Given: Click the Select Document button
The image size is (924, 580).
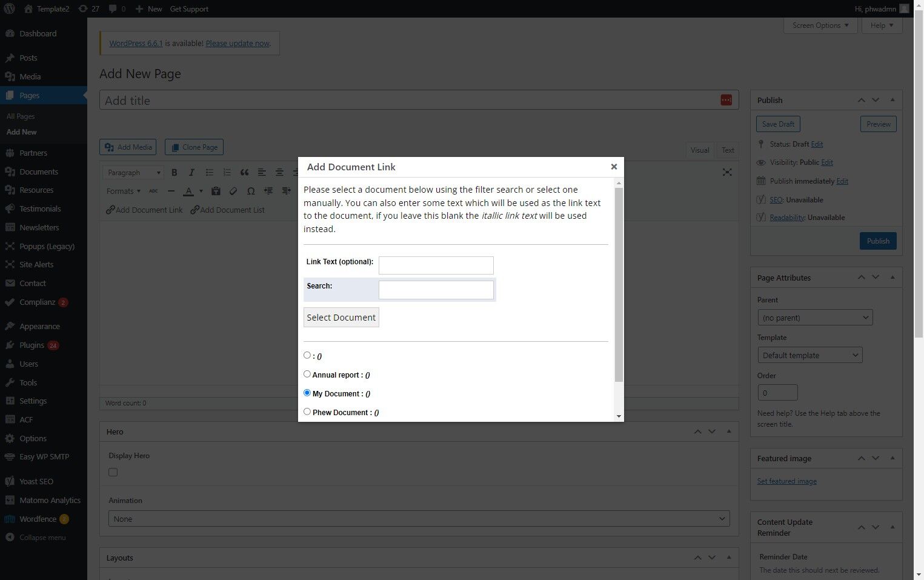Looking at the screenshot, I should coord(341,318).
